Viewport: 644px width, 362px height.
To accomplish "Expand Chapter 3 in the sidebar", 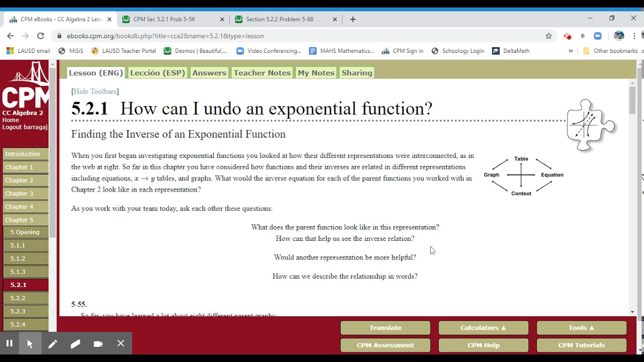I will coord(25,194).
